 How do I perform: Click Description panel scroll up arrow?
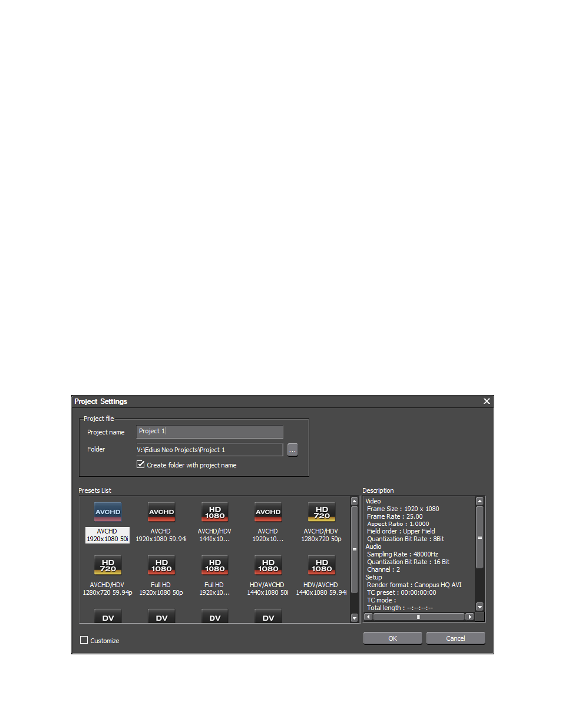(480, 501)
